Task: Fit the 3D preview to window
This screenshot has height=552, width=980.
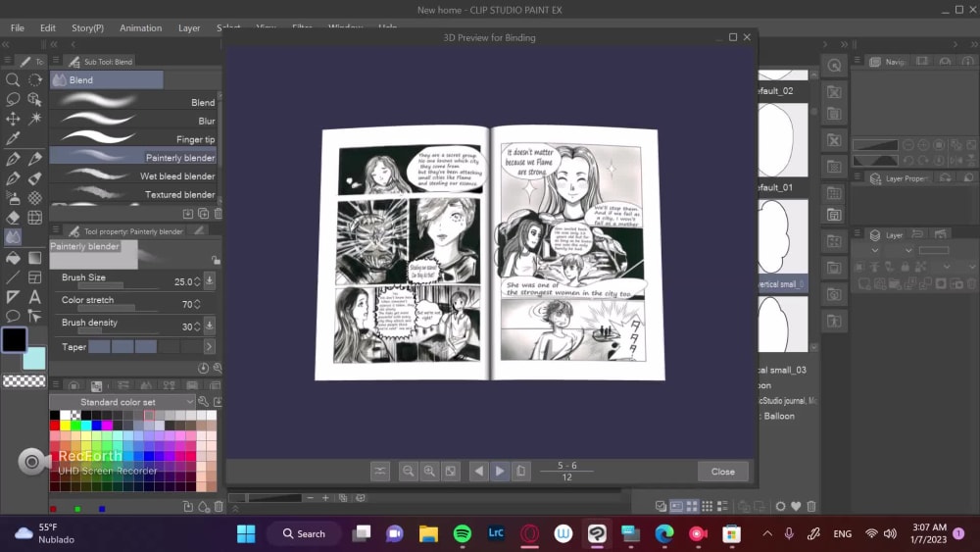Action: (x=451, y=472)
